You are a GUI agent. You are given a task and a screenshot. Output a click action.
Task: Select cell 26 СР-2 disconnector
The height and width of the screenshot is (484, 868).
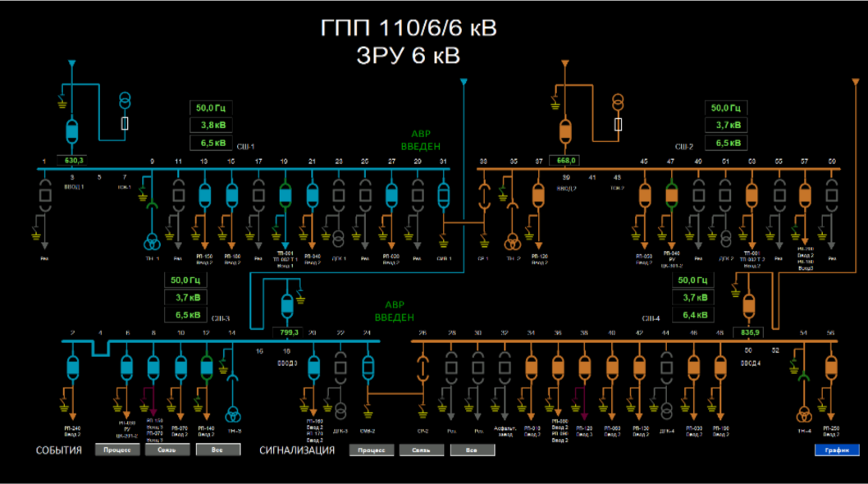(x=423, y=368)
